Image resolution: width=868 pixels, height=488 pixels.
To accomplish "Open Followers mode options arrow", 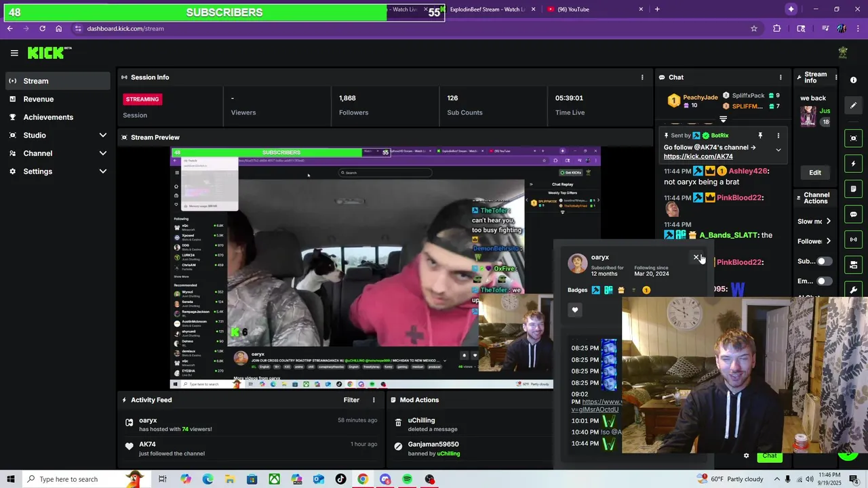I will coord(828,241).
